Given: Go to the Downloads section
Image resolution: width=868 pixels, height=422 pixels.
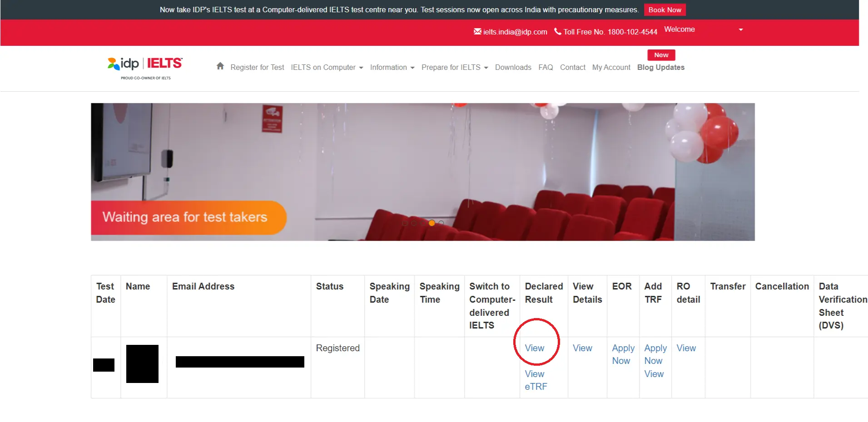Looking at the screenshot, I should [x=513, y=67].
